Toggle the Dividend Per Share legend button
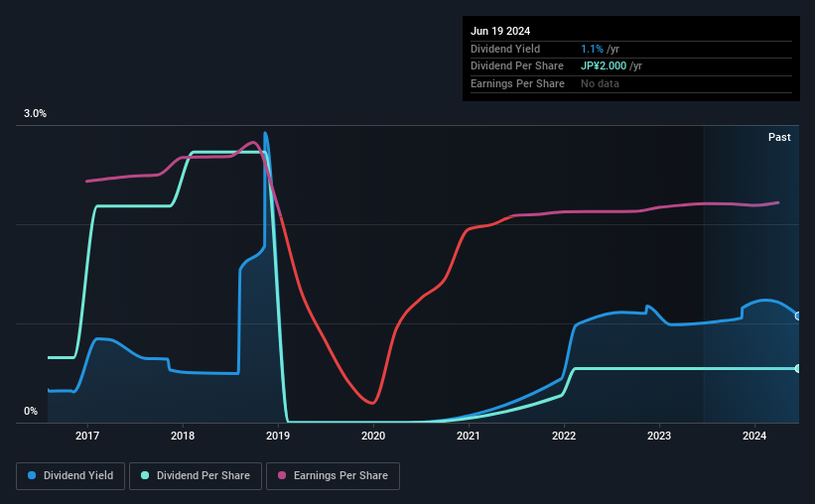 click(196, 476)
